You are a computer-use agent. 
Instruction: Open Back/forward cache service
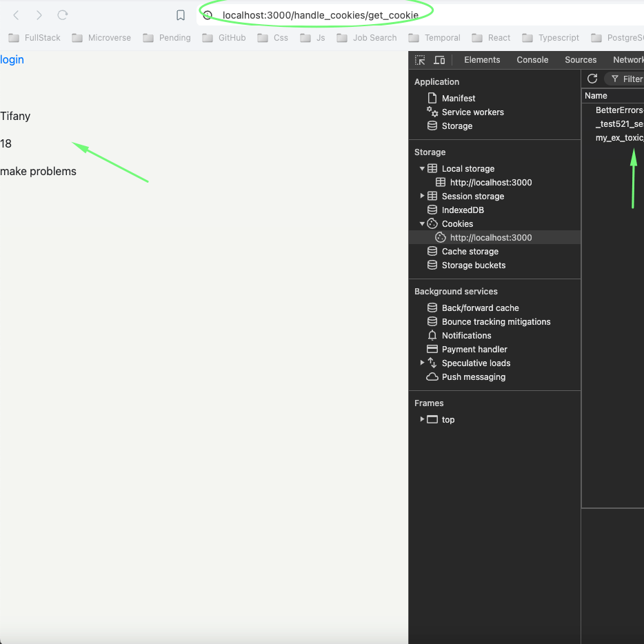pyautogui.click(x=480, y=308)
